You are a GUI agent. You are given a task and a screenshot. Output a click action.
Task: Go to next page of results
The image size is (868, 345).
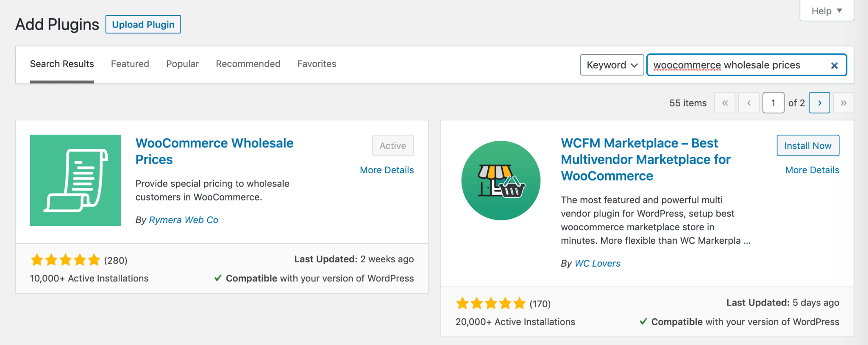pyautogui.click(x=819, y=103)
